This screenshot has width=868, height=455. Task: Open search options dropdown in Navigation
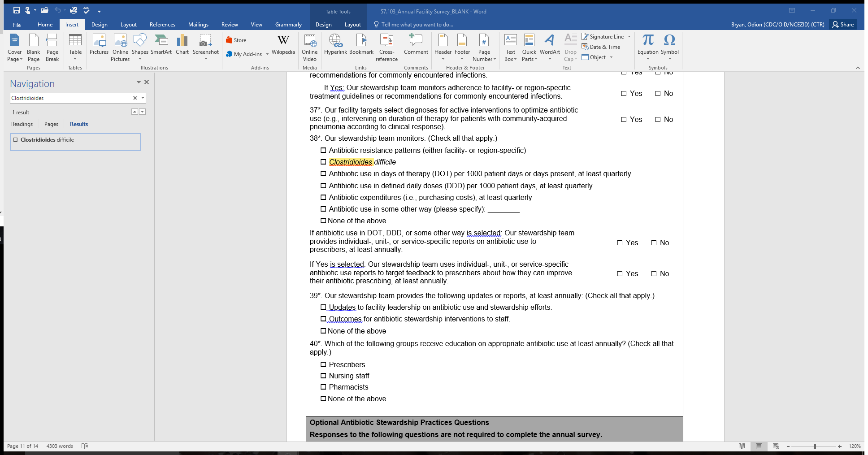(143, 98)
